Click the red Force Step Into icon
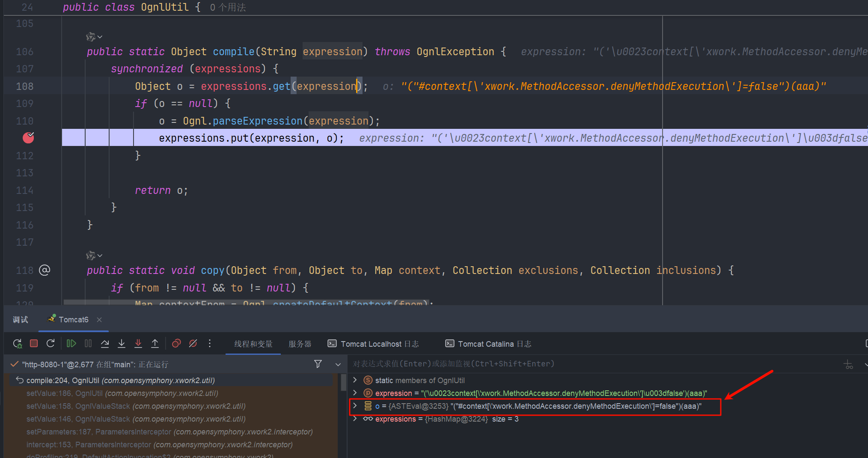Viewport: 868px width, 458px height. [x=138, y=343]
